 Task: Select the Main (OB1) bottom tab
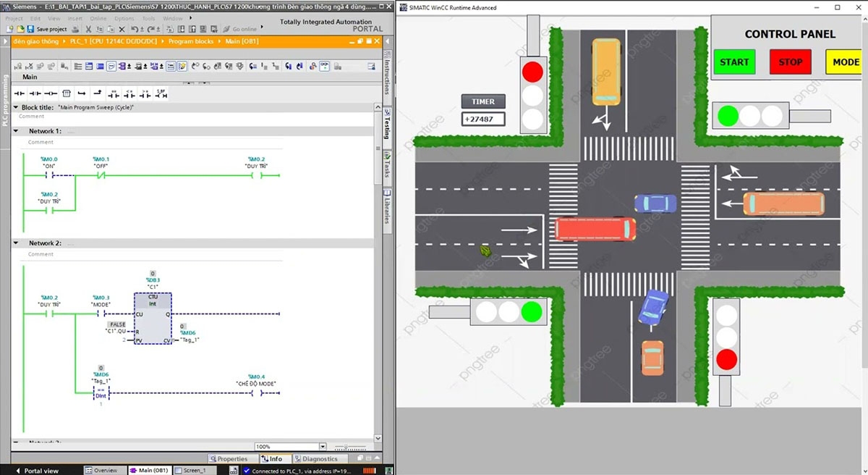pos(149,471)
